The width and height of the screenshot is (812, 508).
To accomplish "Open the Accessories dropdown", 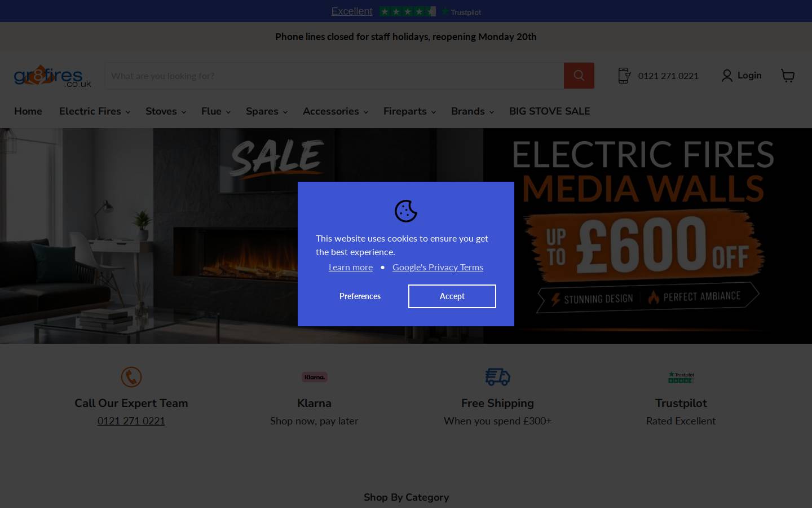I will tap(336, 111).
